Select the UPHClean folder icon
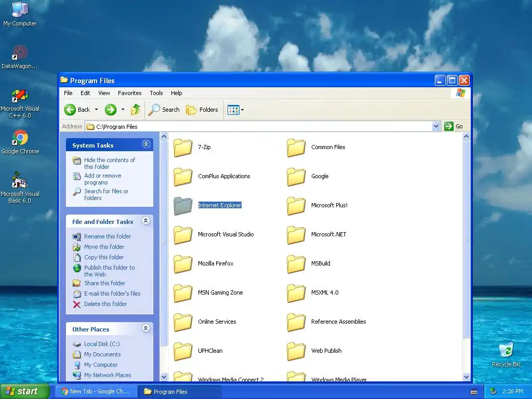The image size is (532, 399). [183, 352]
